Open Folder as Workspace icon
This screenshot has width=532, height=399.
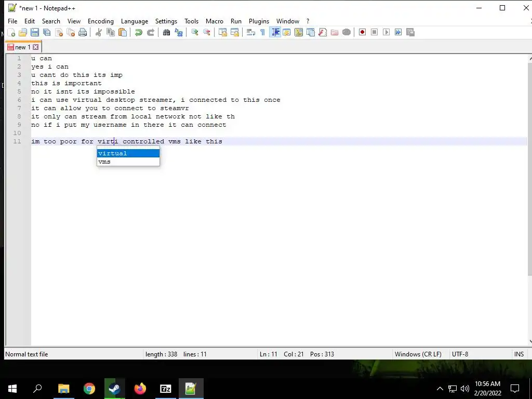(335, 32)
